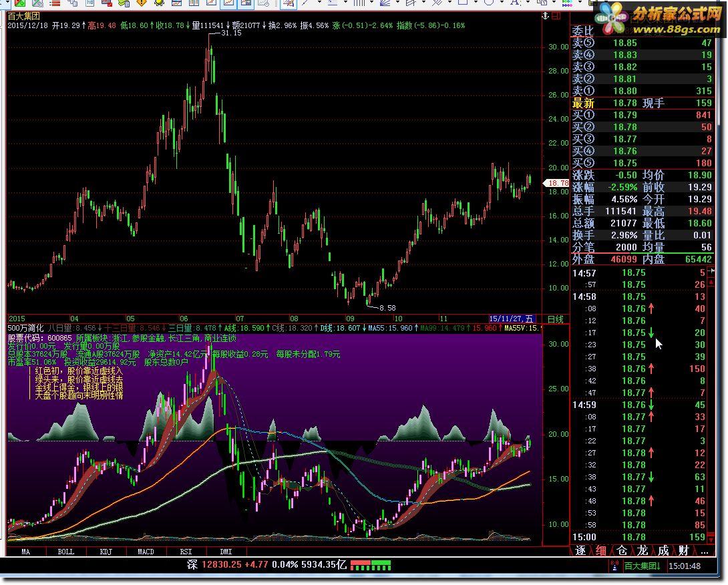728x585 pixels.
Task: Open the 财 finance tab
Action: tap(683, 551)
